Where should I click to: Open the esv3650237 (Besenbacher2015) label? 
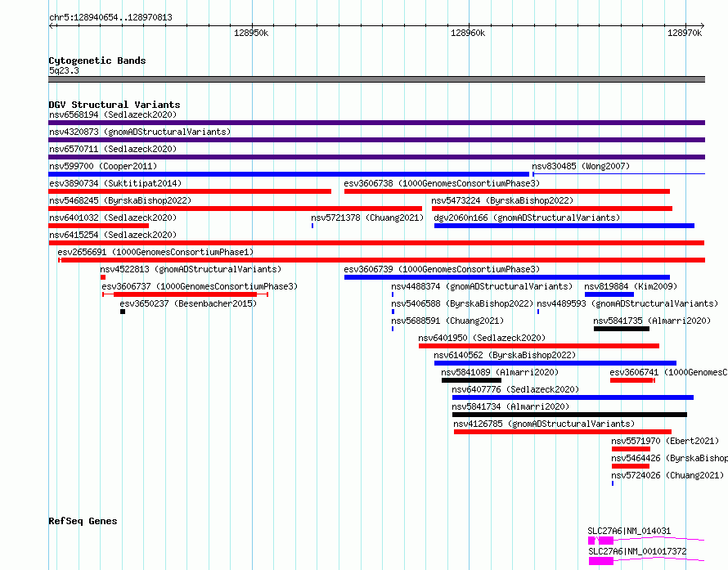pyautogui.click(x=188, y=303)
